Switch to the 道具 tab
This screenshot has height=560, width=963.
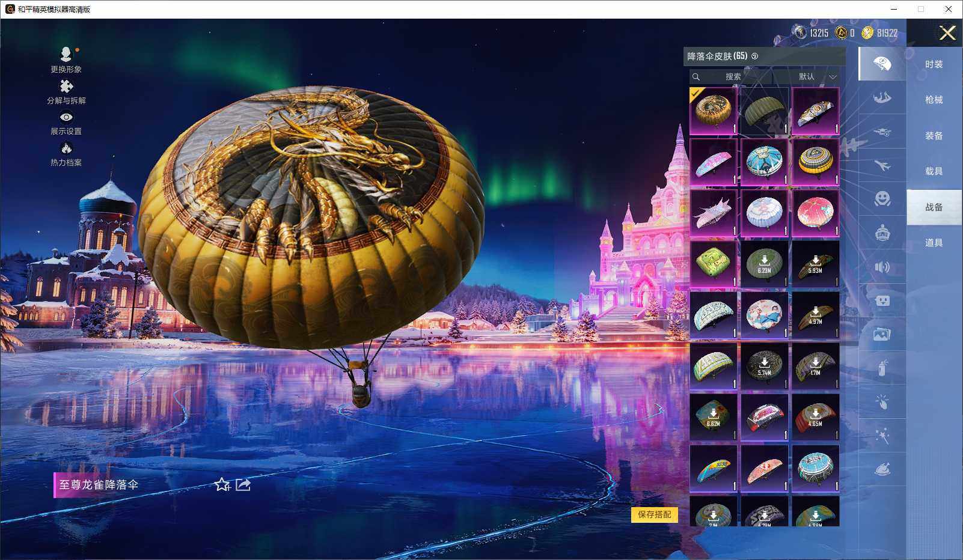pos(934,243)
